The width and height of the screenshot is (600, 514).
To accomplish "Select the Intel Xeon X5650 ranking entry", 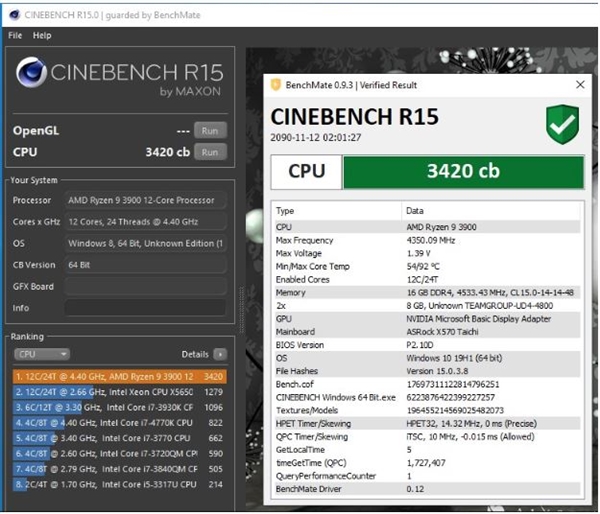I will pyautogui.click(x=120, y=392).
